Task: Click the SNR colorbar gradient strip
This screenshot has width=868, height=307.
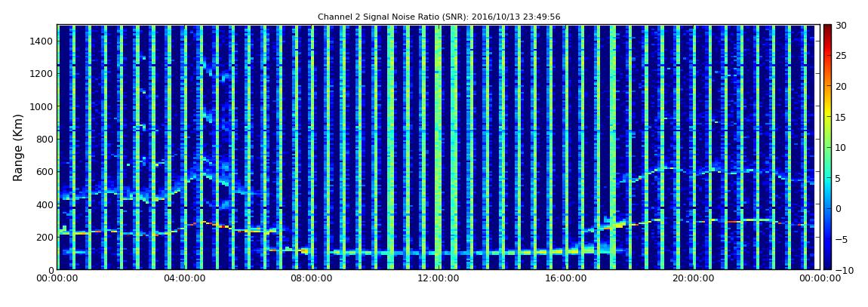Action: [827, 147]
